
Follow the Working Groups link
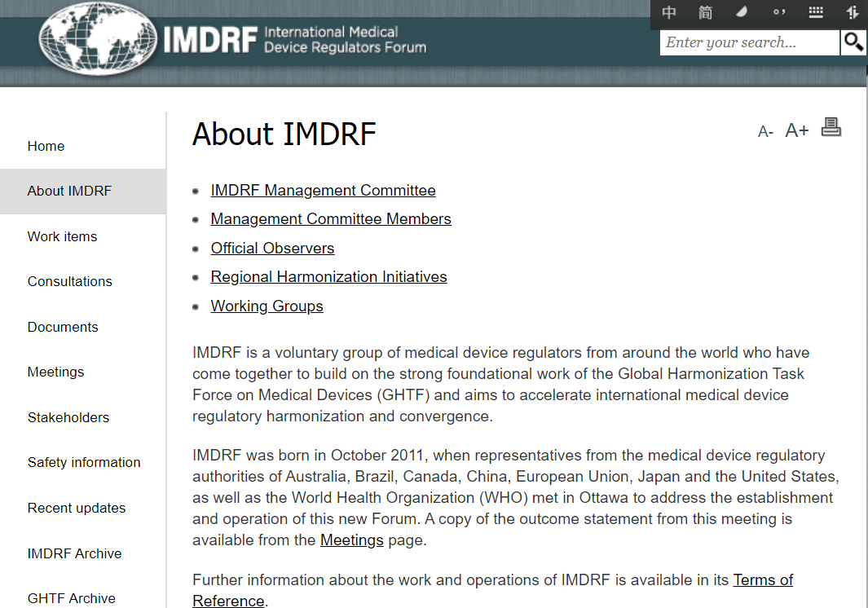(x=267, y=306)
